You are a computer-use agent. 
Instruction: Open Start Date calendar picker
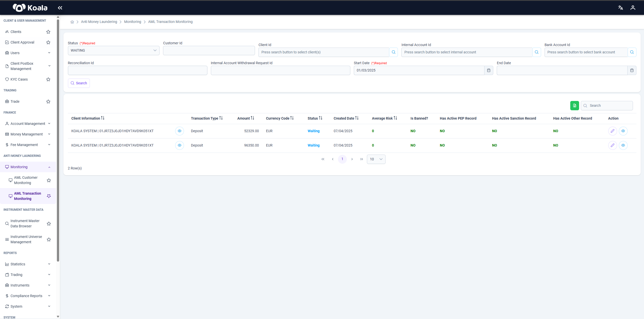(x=488, y=70)
